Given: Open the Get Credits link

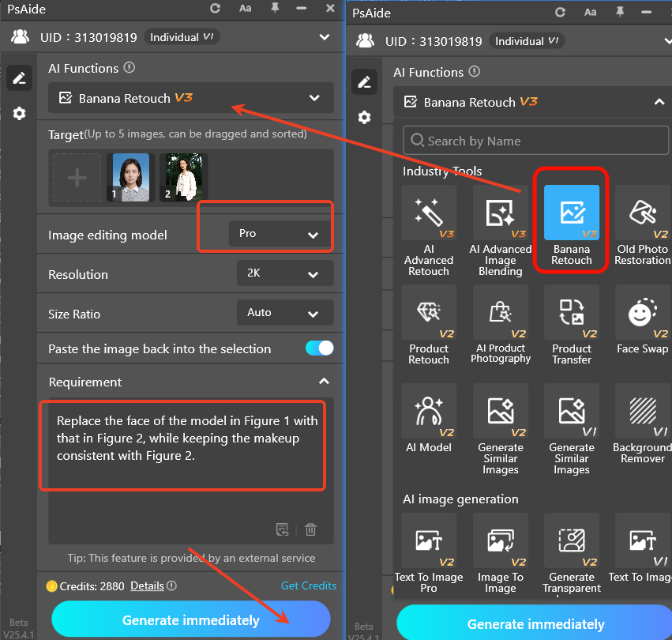Looking at the screenshot, I should pyautogui.click(x=308, y=585).
